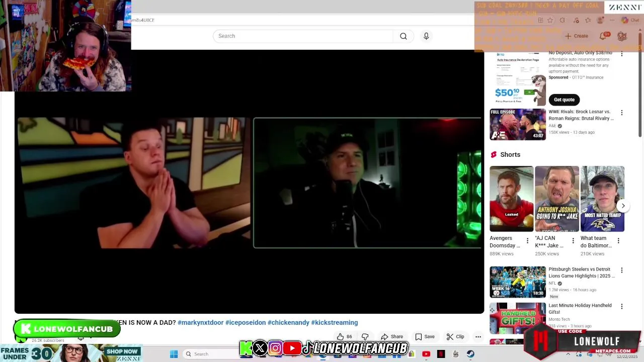The width and height of the screenshot is (644, 362).
Task: Like the video with thumbs up
Action: pos(345,337)
